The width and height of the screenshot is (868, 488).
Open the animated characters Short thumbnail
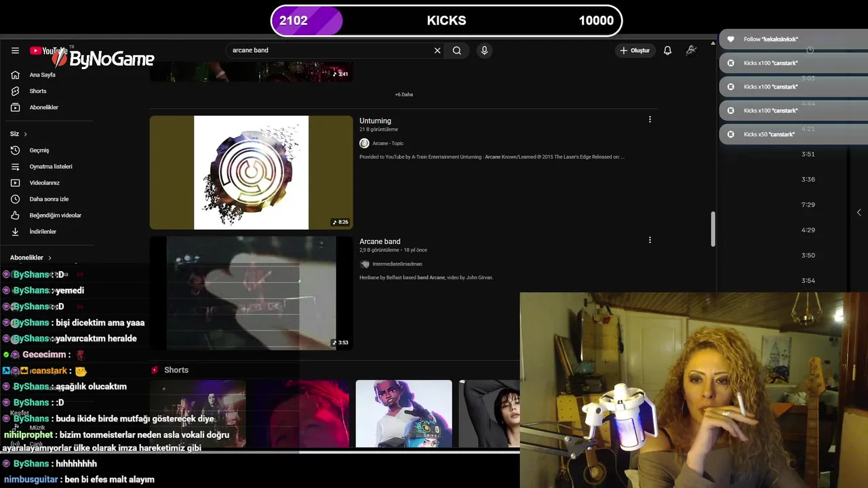403,413
